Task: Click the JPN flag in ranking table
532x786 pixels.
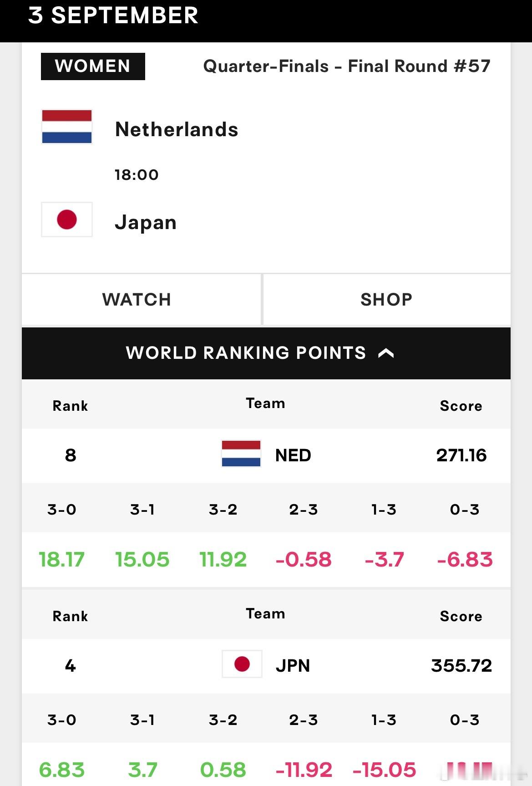Action: pyautogui.click(x=242, y=664)
